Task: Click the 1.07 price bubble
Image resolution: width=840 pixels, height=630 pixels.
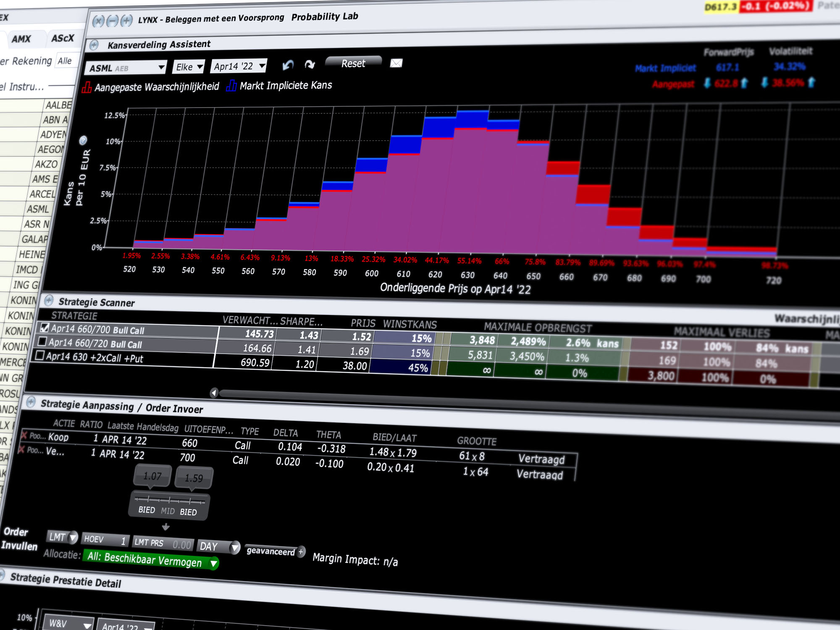Action: click(x=152, y=476)
